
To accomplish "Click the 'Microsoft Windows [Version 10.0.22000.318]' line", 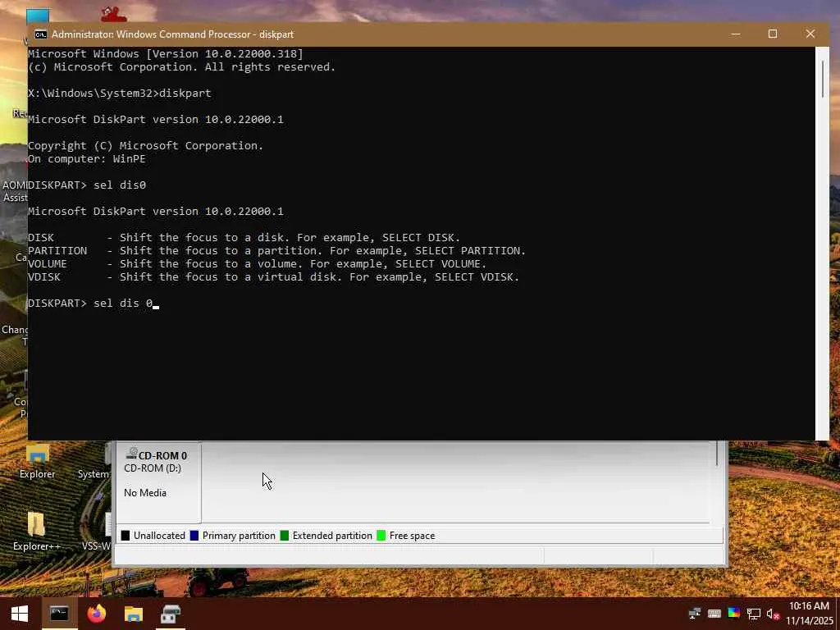I will [166, 53].
